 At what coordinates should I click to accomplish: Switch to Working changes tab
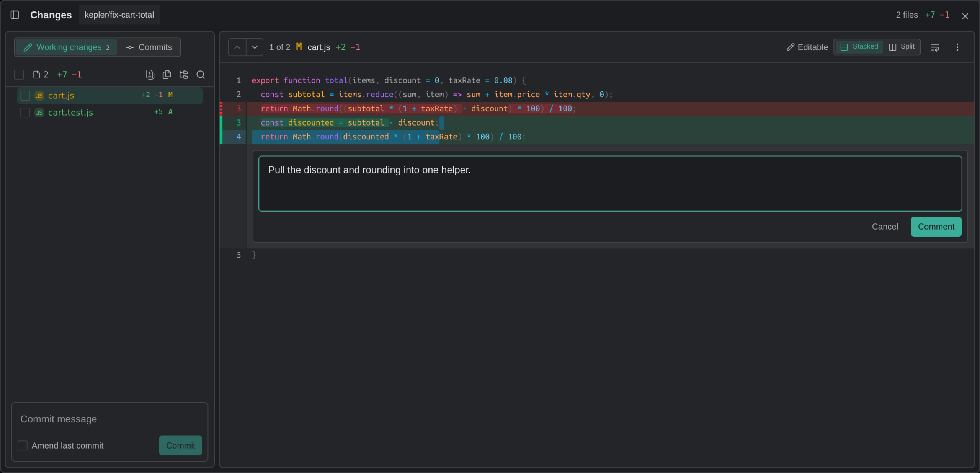pyautogui.click(x=66, y=47)
